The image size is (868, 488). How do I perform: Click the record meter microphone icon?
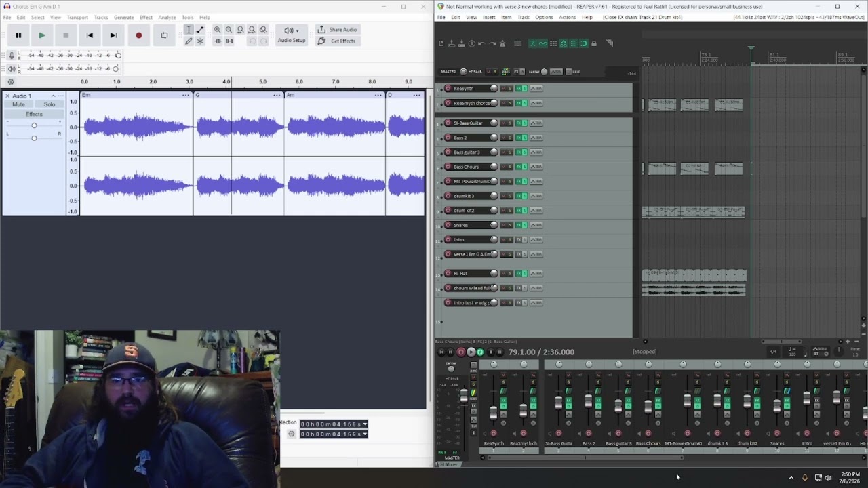[12, 55]
